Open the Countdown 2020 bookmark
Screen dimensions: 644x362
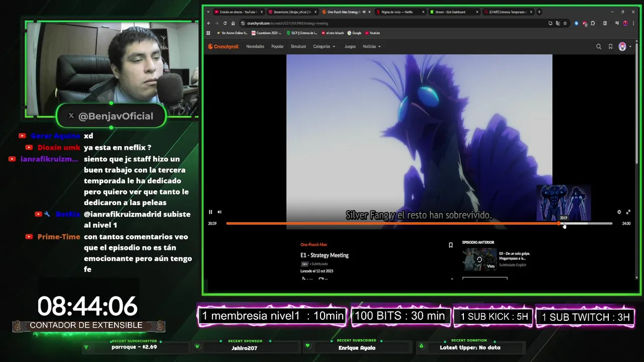(x=266, y=33)
